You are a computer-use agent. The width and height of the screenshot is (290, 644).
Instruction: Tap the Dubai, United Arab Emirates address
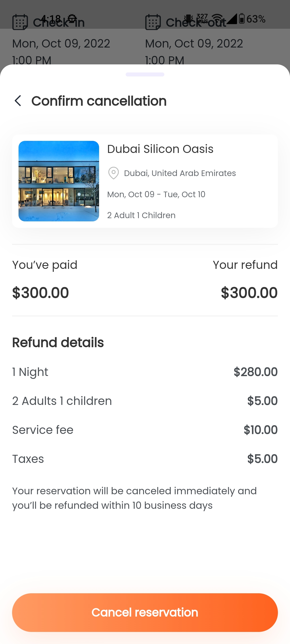[x=180, y=173]
